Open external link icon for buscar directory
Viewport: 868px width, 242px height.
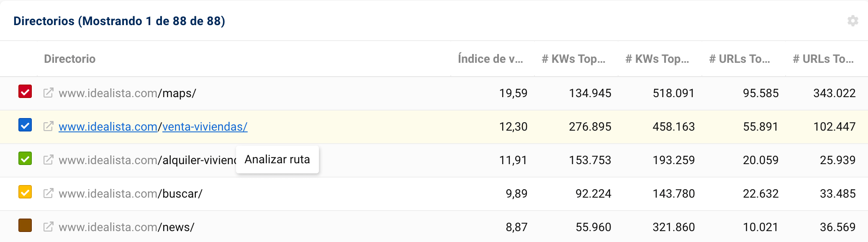(x=49, y=193)
